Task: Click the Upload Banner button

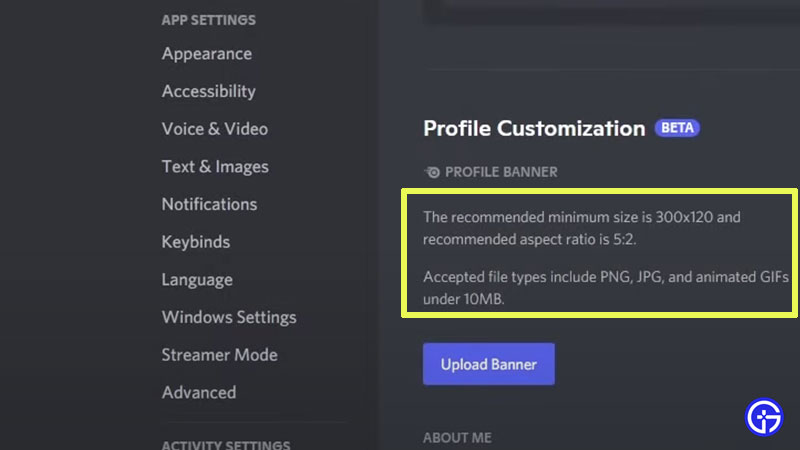Action: click(x=489, y=365)
